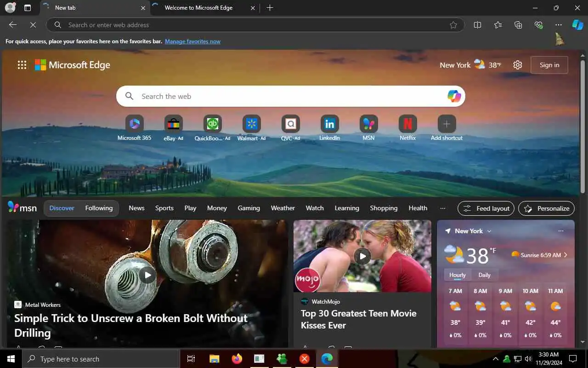Open the tab actions menu icon
This screenshot has height=368, width=588.
[28, 8]
